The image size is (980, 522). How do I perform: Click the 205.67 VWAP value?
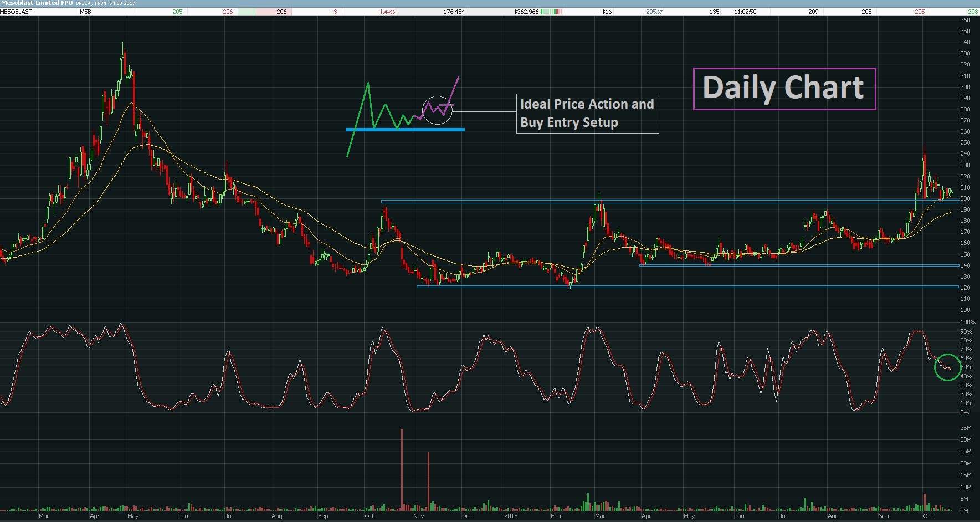(x=654, y=12)
